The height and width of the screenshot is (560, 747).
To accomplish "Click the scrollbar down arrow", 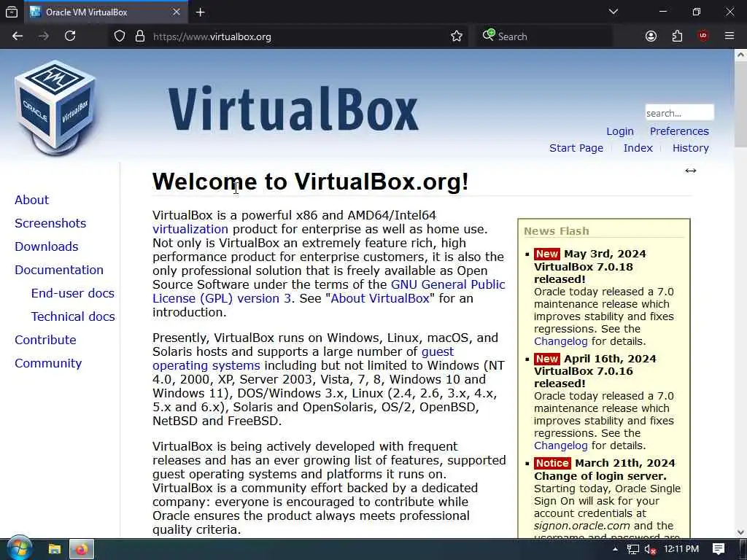I will [740, 532].
